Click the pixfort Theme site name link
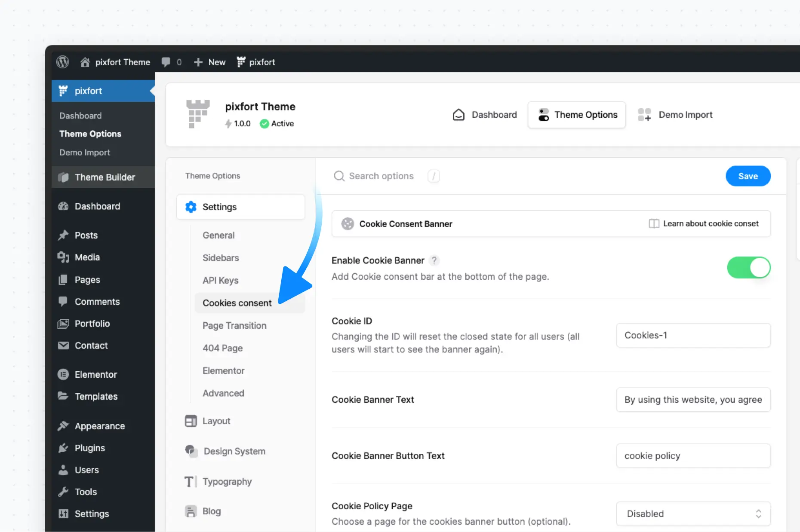 click(123, 62)
